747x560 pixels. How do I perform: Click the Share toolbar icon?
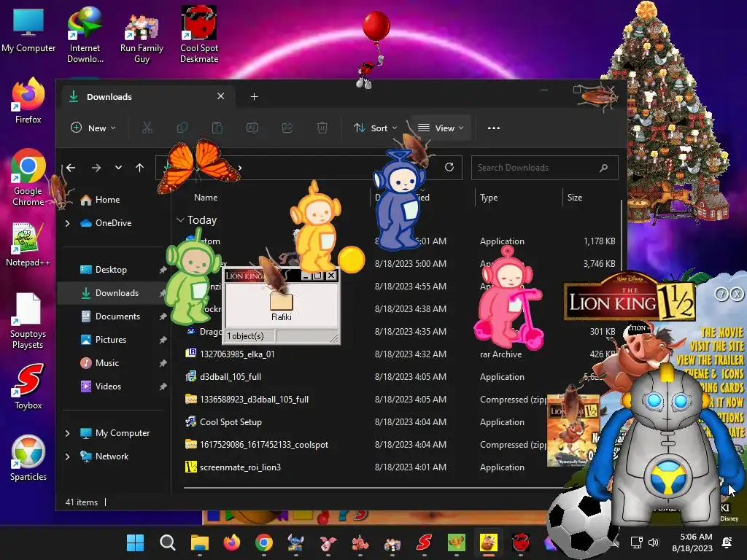[x=287, y=128]
